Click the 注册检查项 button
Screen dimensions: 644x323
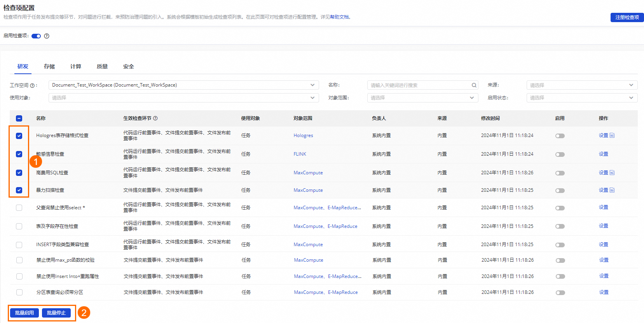(627, 17)
